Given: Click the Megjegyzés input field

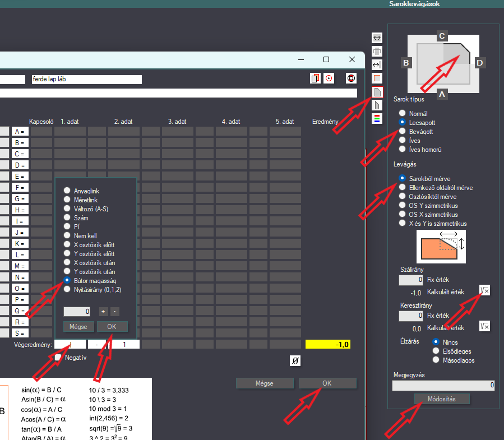Looking at the screenshot, I should tap(443, 385).
